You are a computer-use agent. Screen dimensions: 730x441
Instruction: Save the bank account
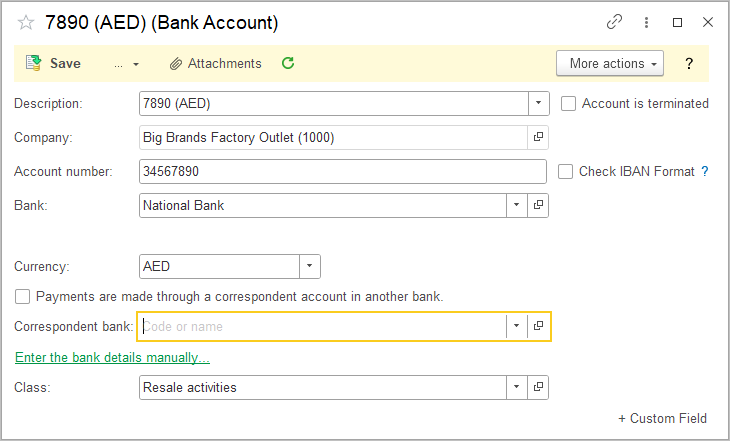pyautogui.click(x=54, y=63)
